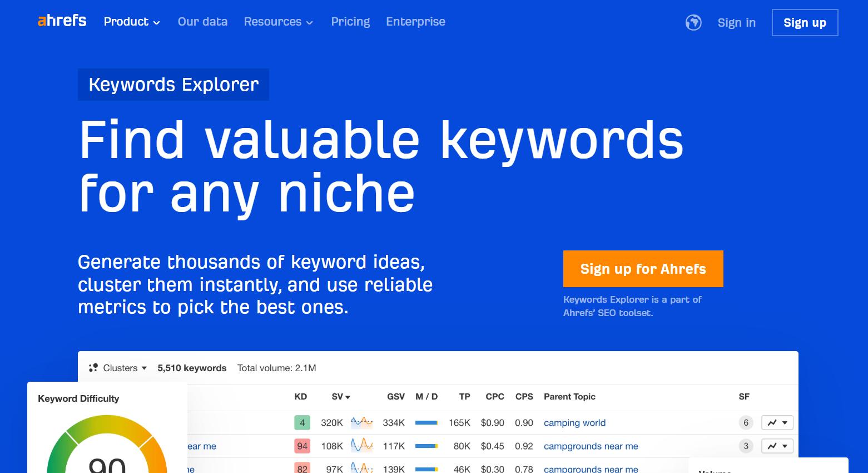
Task: Open the language globe icon
Action: pos(693,23)
